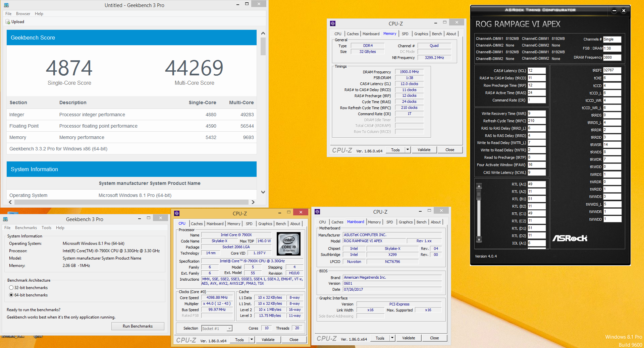Click Geekbench app icon in Untitled window title bar
The width and height of the screenshot is (644, 348).
tap(6, 5)
